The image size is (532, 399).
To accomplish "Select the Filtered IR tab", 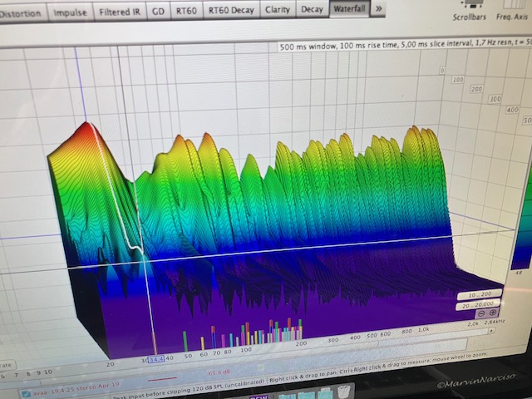I will point(119,12).
